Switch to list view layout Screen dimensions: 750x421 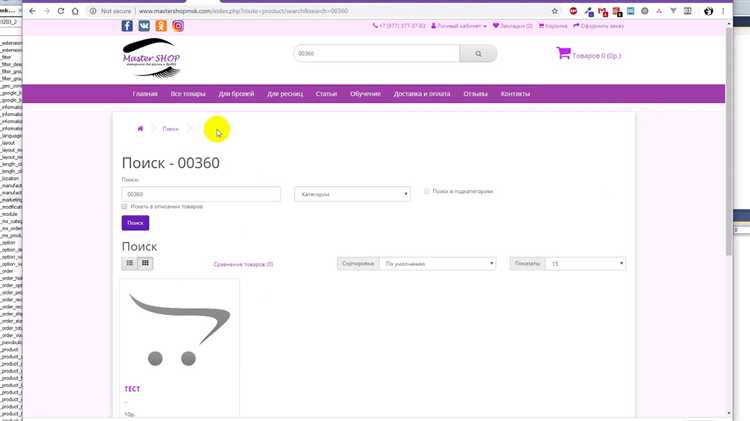coord(130,263)
